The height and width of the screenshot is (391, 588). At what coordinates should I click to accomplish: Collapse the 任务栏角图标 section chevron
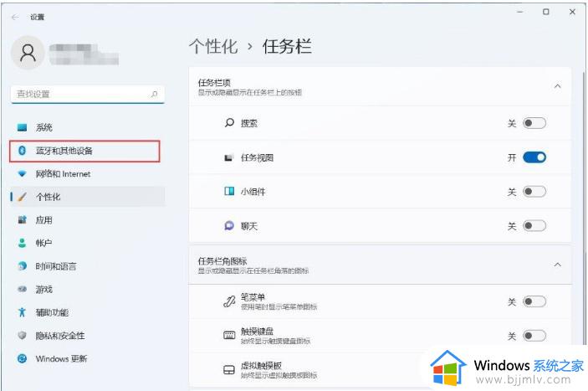(x=558, y=265)
